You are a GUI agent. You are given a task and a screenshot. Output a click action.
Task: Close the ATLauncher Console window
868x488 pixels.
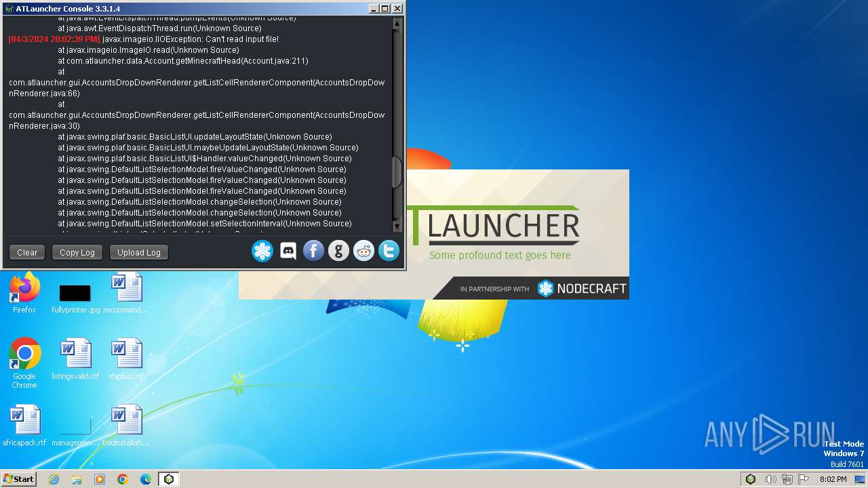point(397,9)
